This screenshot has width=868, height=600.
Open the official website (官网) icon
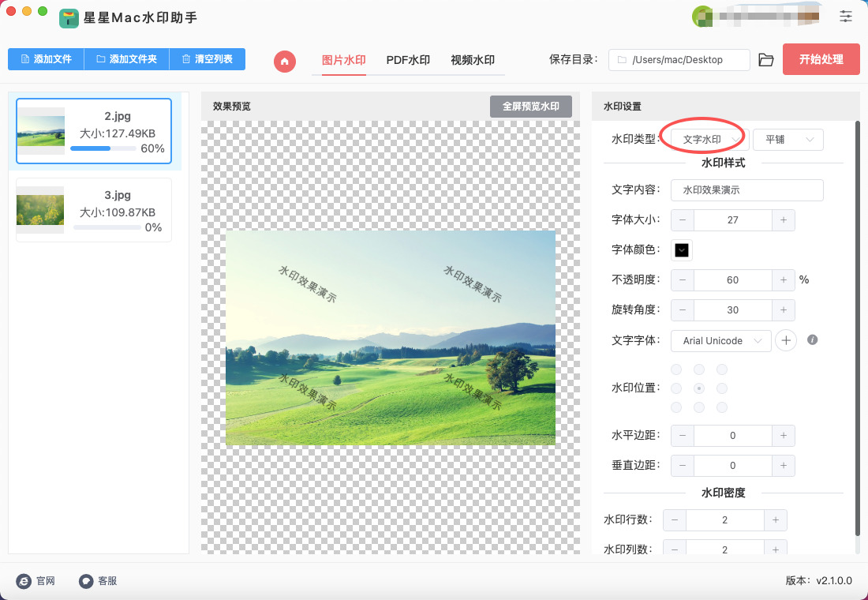point(24,581)
